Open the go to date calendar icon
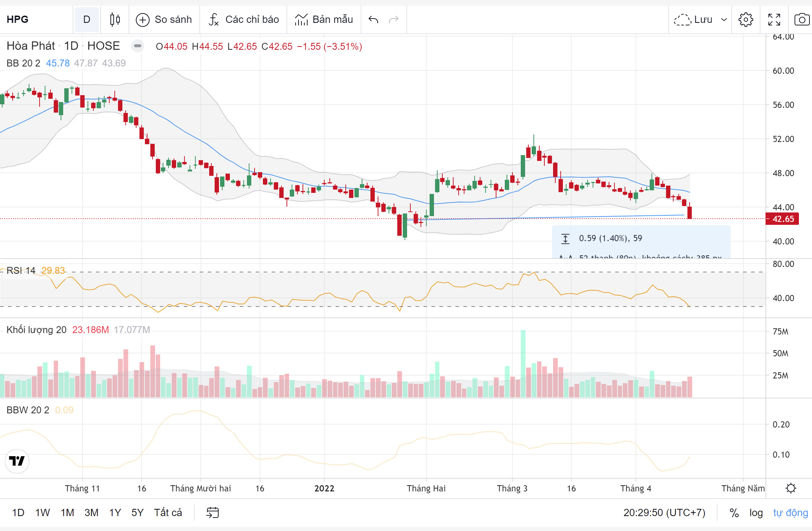812x531 pixels. pos(212,512)
